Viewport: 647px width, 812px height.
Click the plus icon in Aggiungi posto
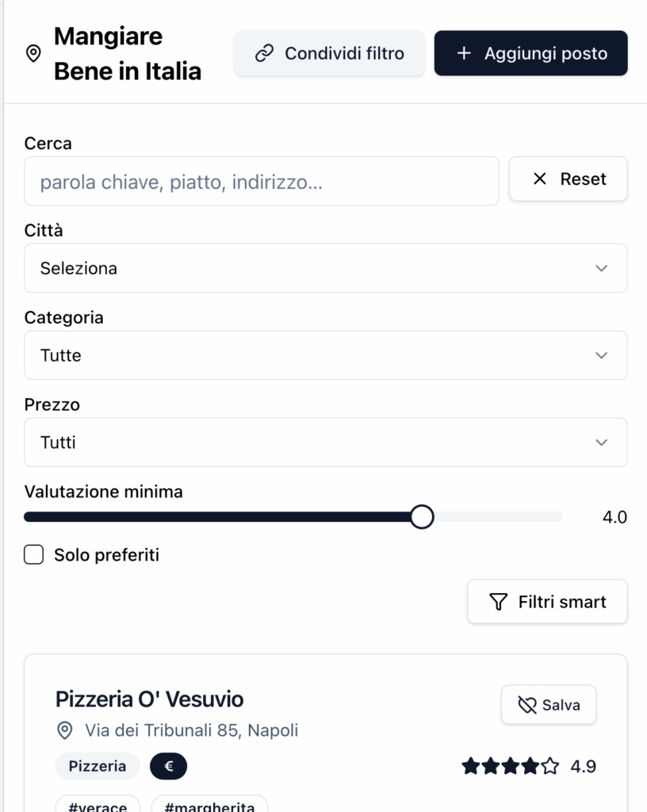tap(465, 53)
